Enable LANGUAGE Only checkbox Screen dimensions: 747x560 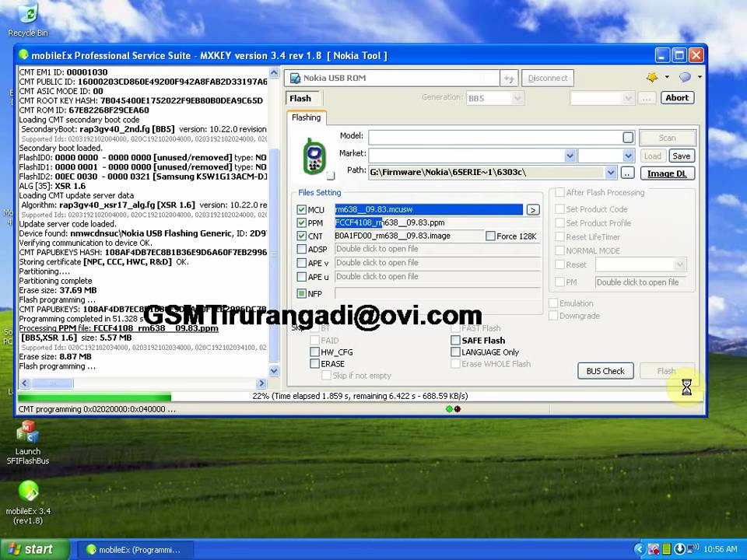(x=455, y=352)
